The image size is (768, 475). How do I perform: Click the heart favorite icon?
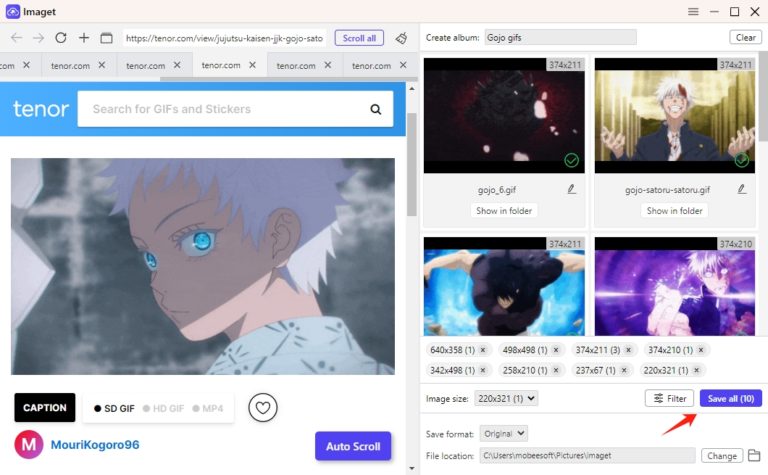pyautogui.click(x=263, y=407)
